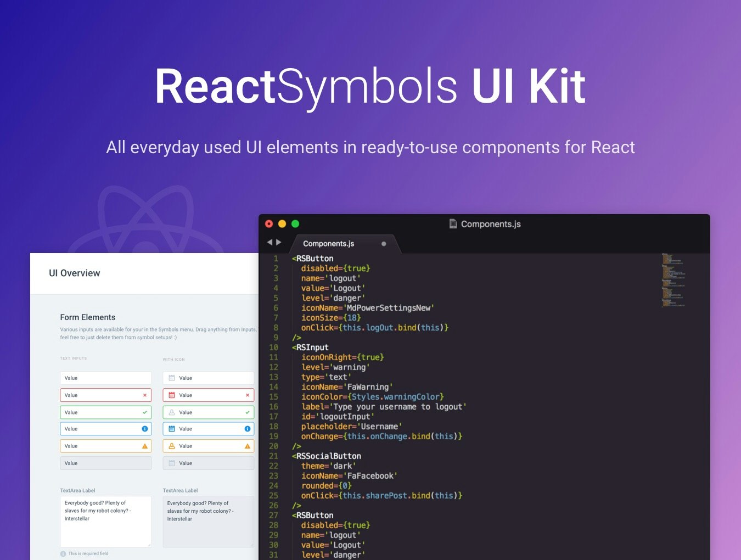741x560 pixels.
Task: Switch to the Components.js tab
Action: pos(328,244)
